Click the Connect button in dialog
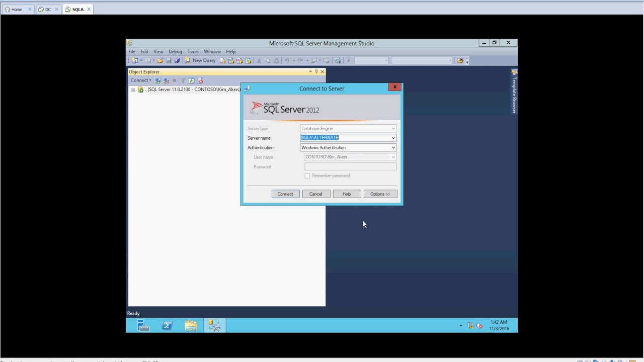The image size is (644, 362). 285,194
